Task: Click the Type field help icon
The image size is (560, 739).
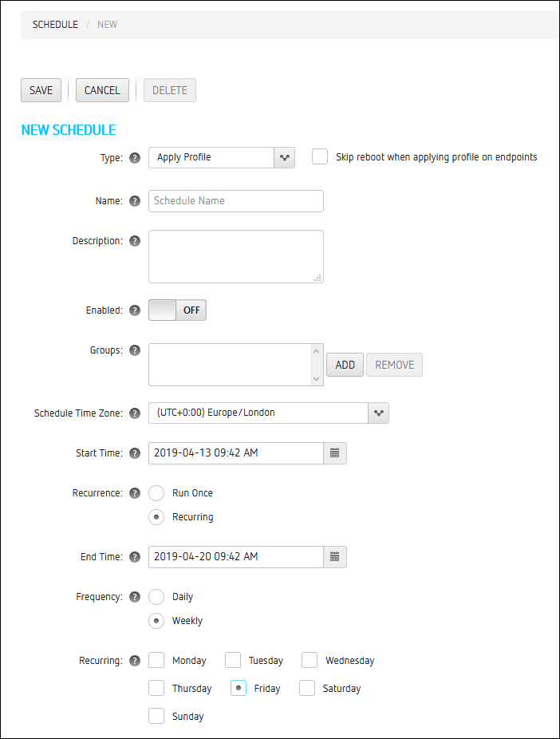Action: pyautogui.click(x=135, y=158)
